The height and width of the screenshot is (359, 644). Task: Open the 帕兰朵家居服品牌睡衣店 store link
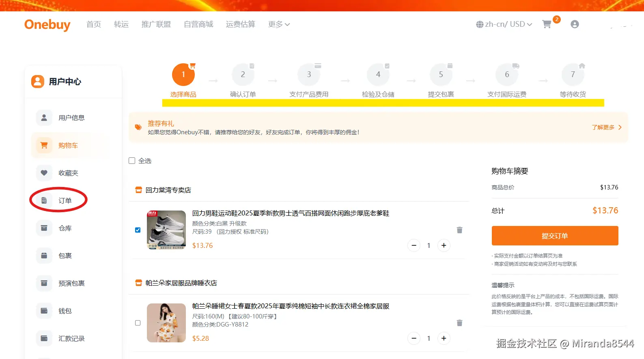181,283
